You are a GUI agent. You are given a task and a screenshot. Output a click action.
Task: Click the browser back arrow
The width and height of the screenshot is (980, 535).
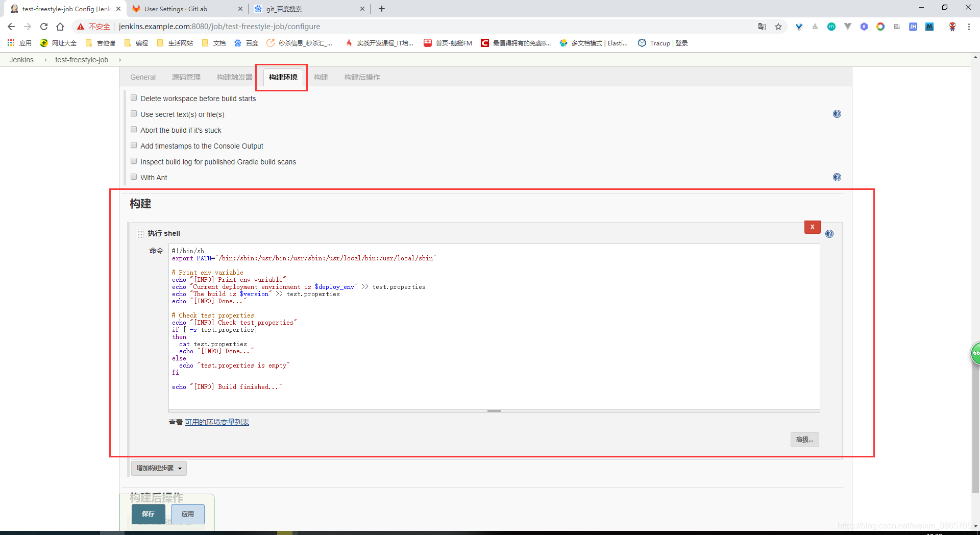coord(11,27)
